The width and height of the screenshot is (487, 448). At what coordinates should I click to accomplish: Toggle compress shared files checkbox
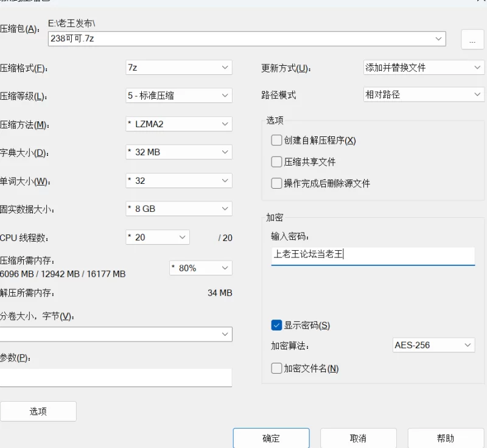277,162
